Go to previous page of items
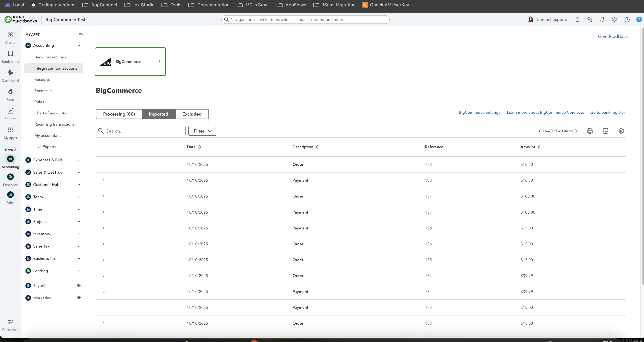This screenshot has height=342, width=644. [539, 131]
